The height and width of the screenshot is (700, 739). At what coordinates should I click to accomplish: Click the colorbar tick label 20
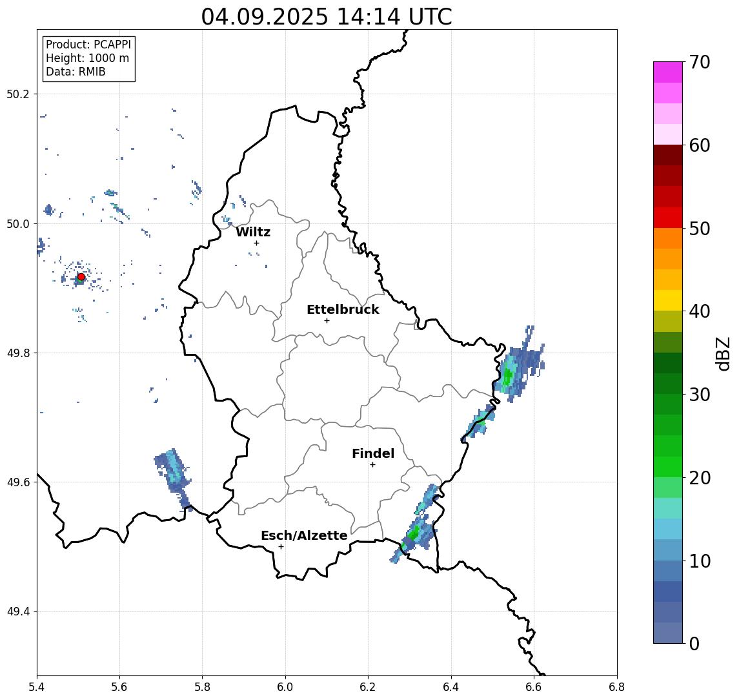pyautogui.click(x=700, y=477)
